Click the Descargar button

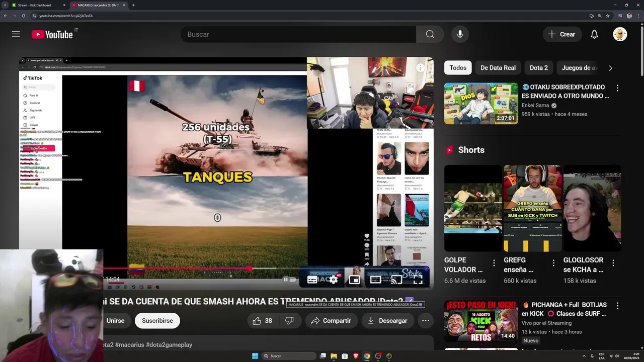click(387, 321)
